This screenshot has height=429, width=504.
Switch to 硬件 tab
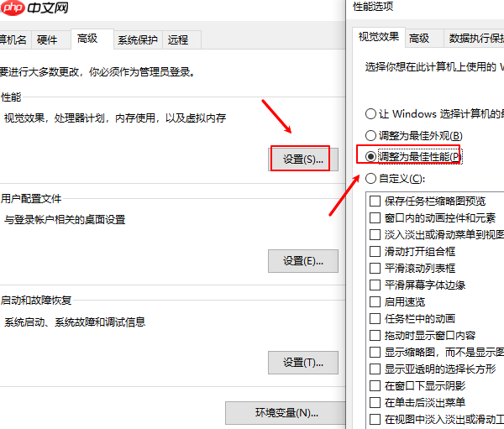tap(50, 39)
